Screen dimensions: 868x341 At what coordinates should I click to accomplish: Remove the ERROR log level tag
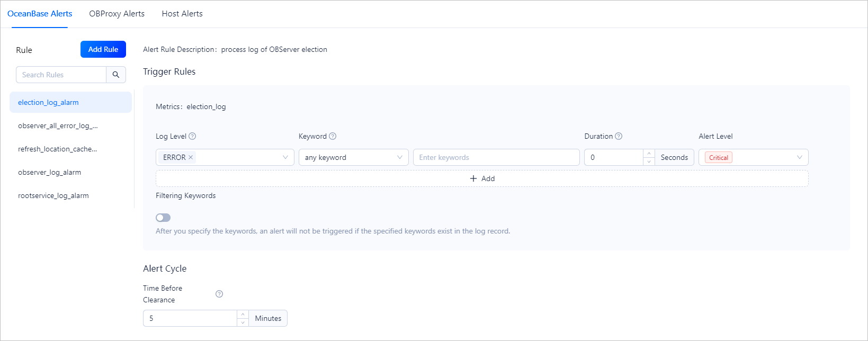[x=191, y=157]
